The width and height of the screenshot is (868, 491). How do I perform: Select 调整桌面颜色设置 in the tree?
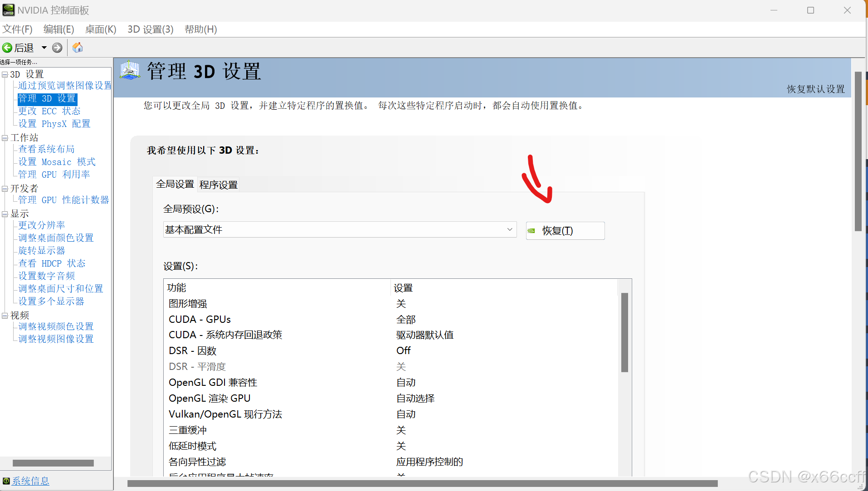tap(56, 238)
